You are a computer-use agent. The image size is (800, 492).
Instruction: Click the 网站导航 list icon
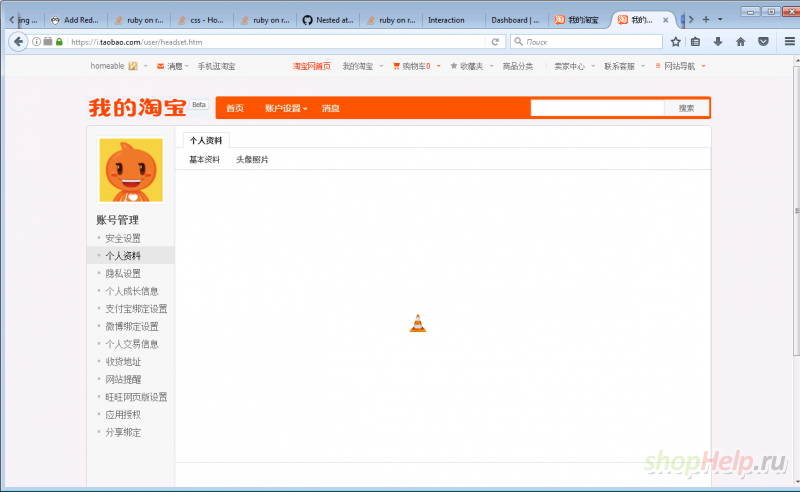pyautogui.click(x=658, y=66)
